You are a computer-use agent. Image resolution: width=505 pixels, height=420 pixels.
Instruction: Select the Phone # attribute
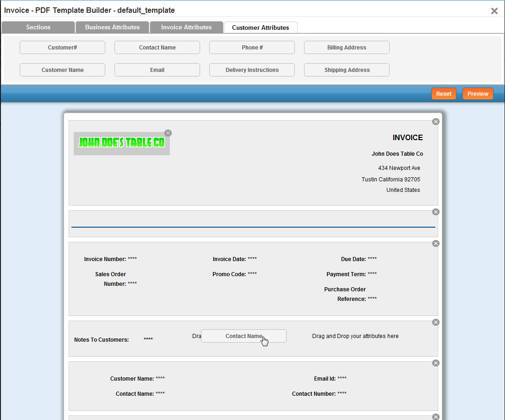252,48
